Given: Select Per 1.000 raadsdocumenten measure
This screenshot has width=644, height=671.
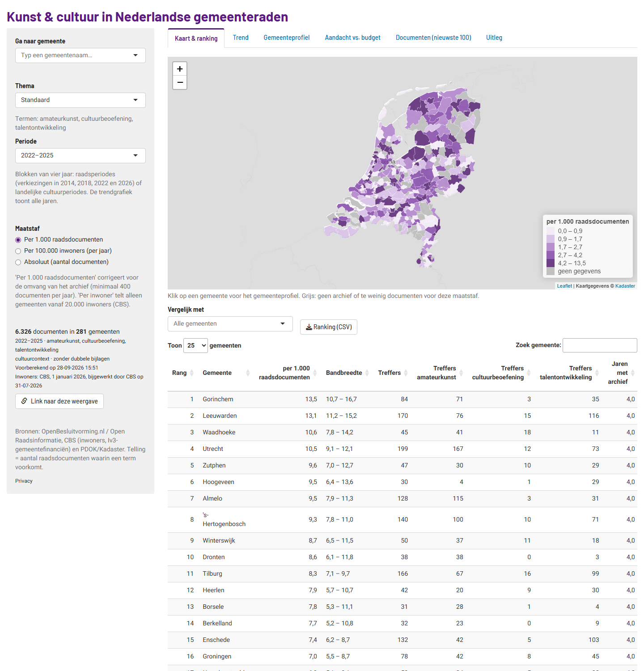Looking at the screenshot, I should click(18, 240).
